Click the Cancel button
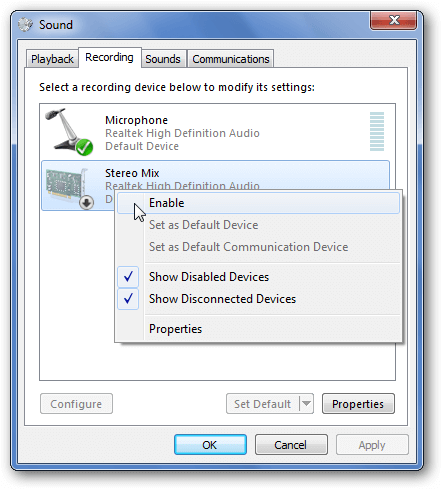Image resolution: width=442 pixels, height=489 pixels. [291, 445]
